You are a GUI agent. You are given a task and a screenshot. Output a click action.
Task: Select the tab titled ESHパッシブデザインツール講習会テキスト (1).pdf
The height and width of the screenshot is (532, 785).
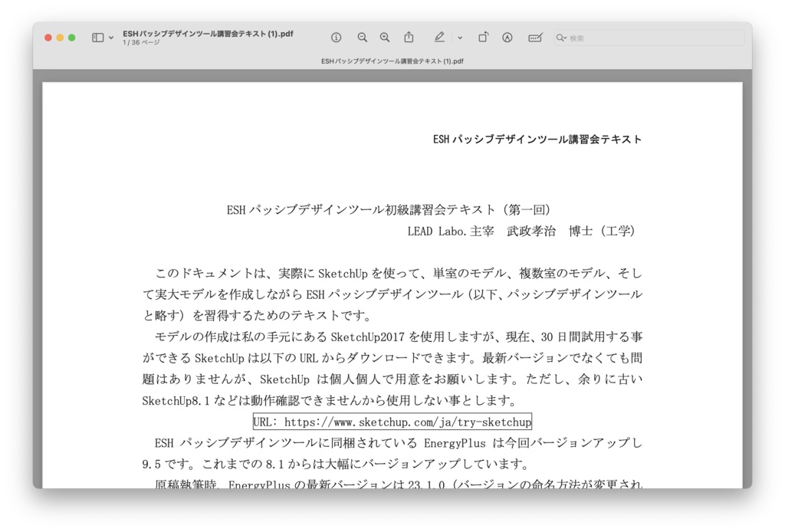click(392, 61)
